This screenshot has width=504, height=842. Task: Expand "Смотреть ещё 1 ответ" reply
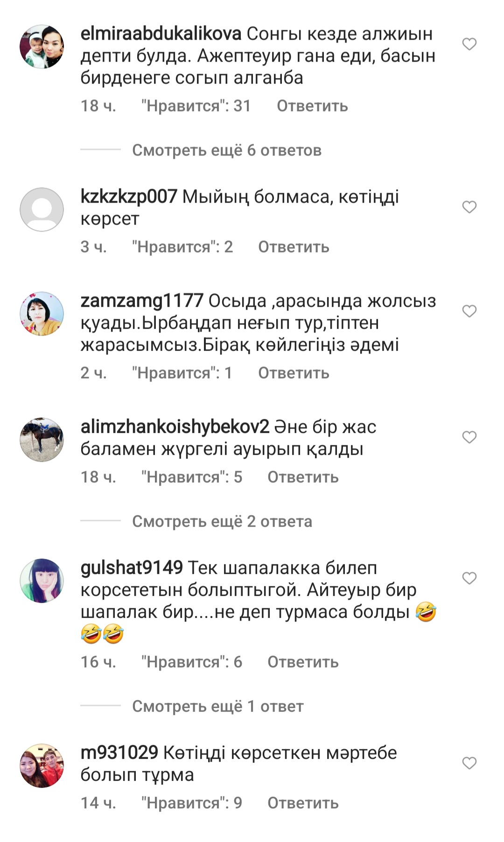tap(218, 706)
